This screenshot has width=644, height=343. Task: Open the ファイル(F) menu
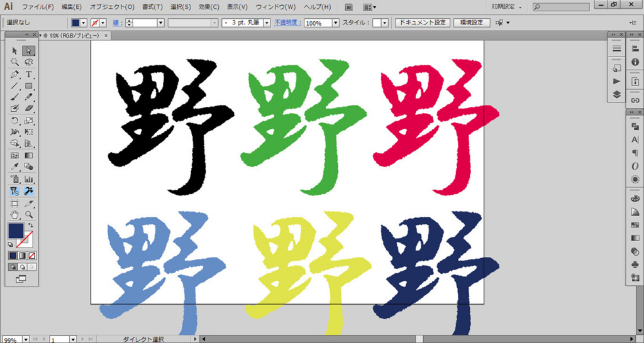coord(38,7)
